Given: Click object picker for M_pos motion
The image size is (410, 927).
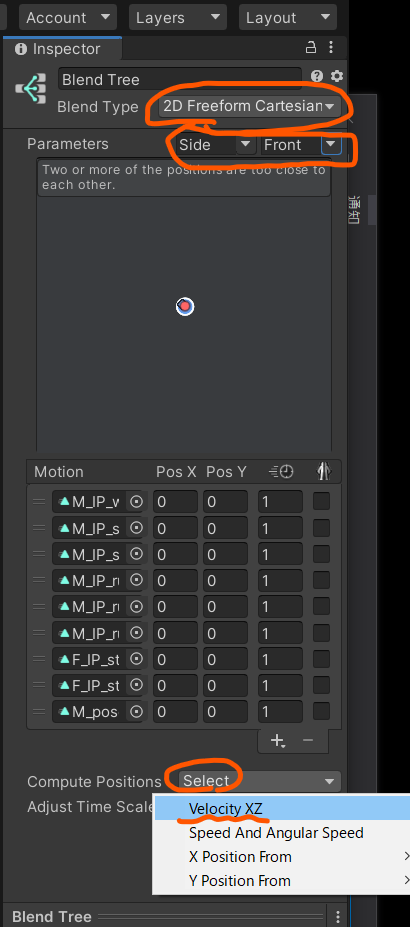Looking at the screenshot, I should tap(136, 711).
